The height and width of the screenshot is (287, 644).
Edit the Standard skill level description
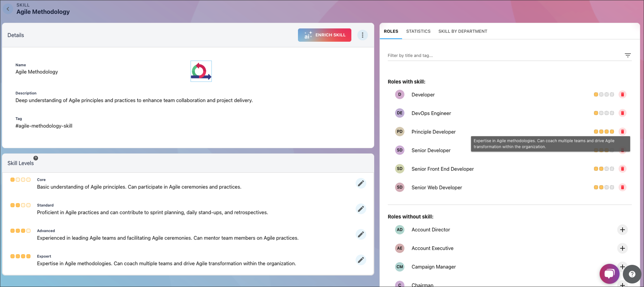pos(360,209)
